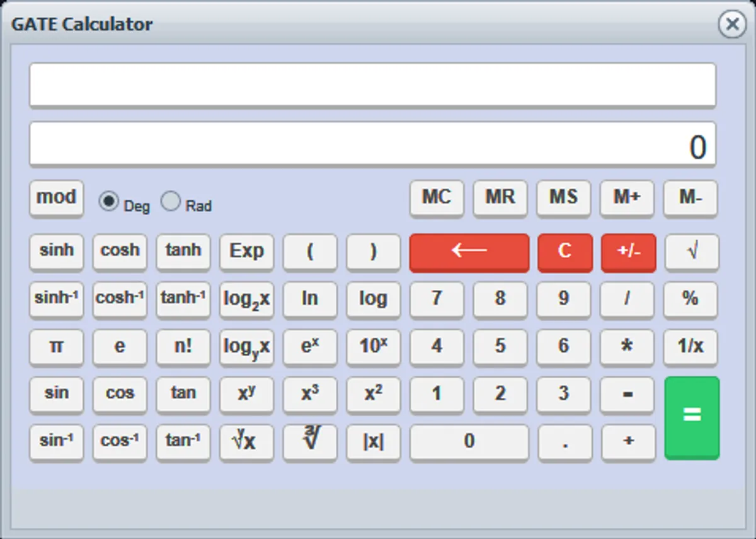Click the x cubed button
The width and height of the screenshot is (756, 539).
(x=310, y=395)
